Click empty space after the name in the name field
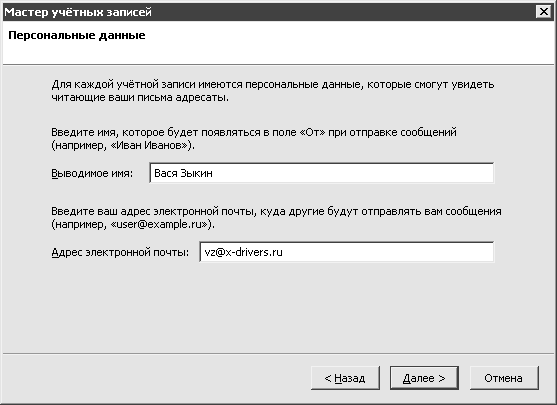Screen dimensions: 557x405 pyautogui.click(x=352, y=173)
